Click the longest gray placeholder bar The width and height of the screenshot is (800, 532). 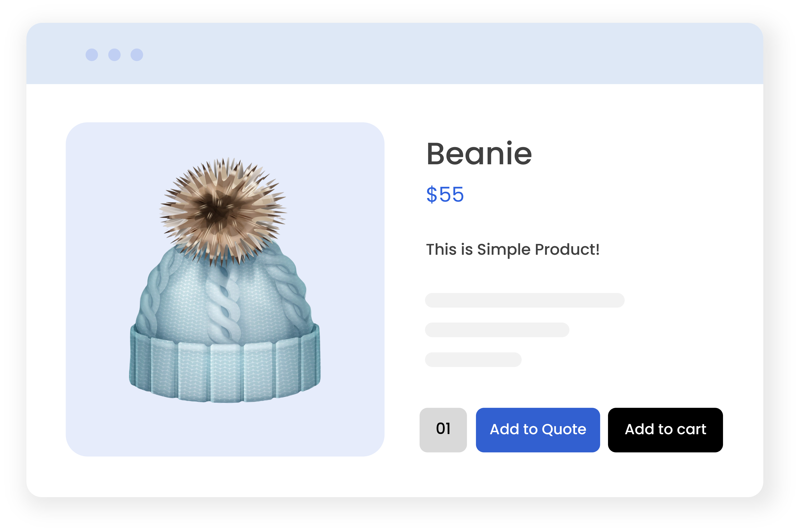524,300
